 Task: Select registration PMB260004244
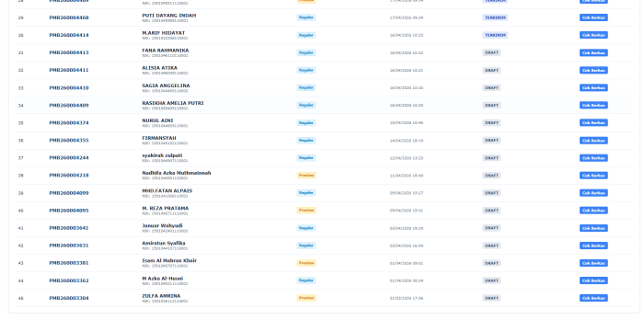click(x=69, y=158)
